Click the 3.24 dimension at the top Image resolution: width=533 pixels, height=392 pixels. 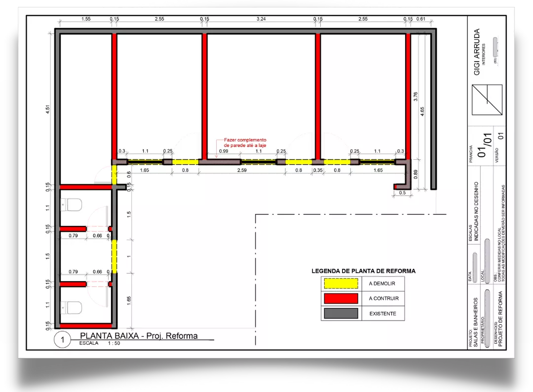(261, 19)
